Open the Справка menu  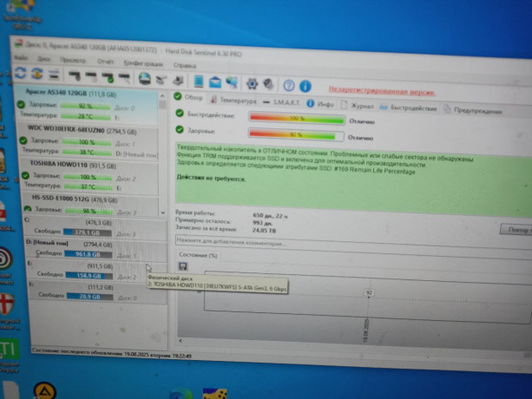[185, 65]
